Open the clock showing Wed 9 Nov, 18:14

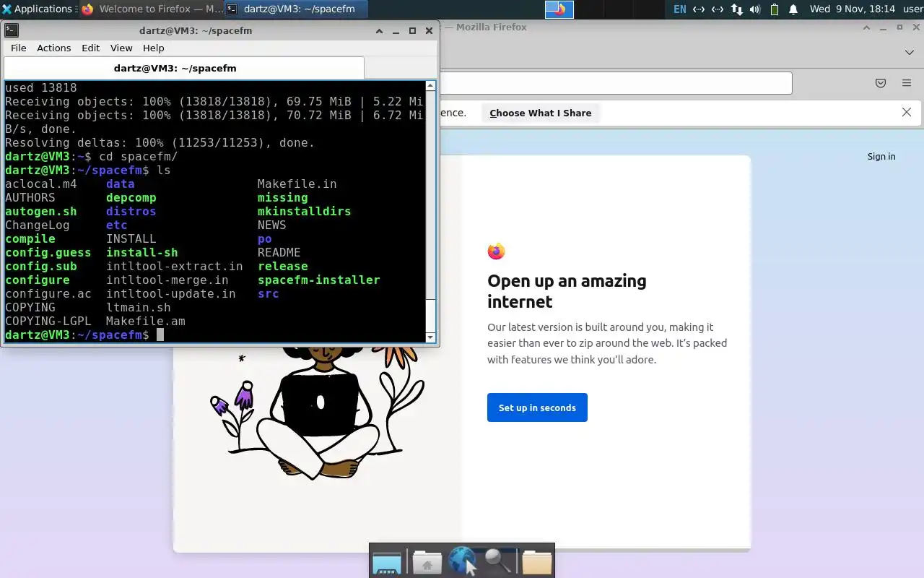(x=852, y=9)
